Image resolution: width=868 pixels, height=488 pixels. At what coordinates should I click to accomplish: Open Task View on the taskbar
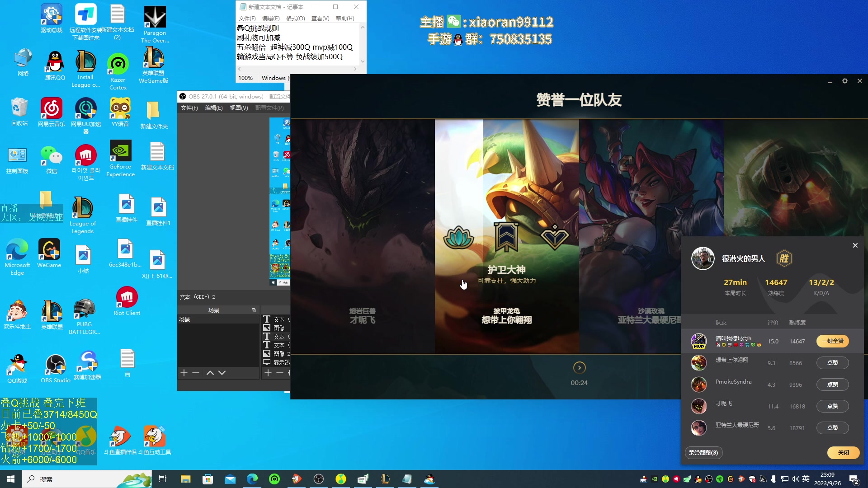[x=163, y=479]
